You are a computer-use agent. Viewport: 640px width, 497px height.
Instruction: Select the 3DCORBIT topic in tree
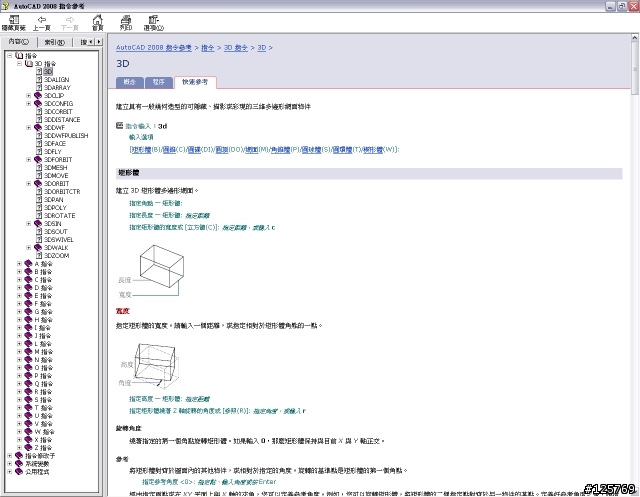58,111
